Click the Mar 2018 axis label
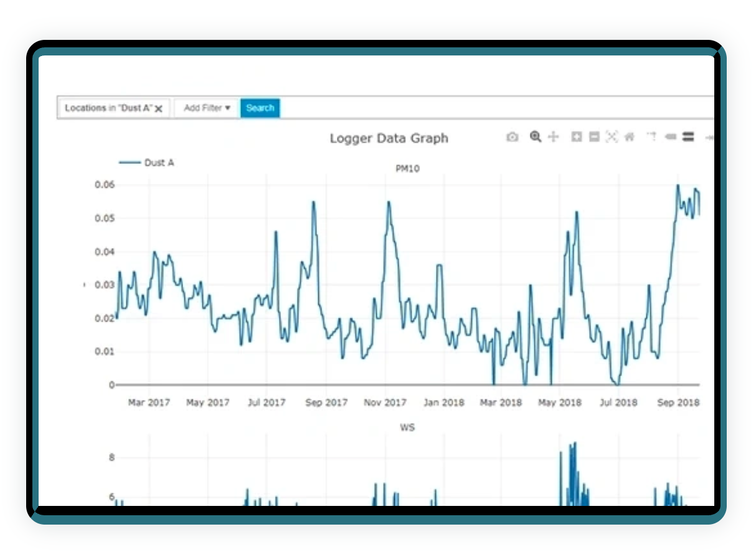756x557 pixels. [501, 402]
